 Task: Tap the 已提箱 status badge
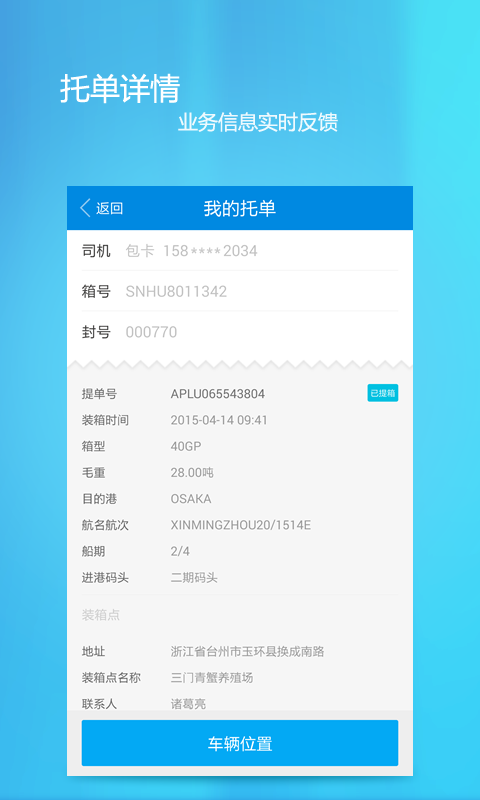click(x=383, y=393)
